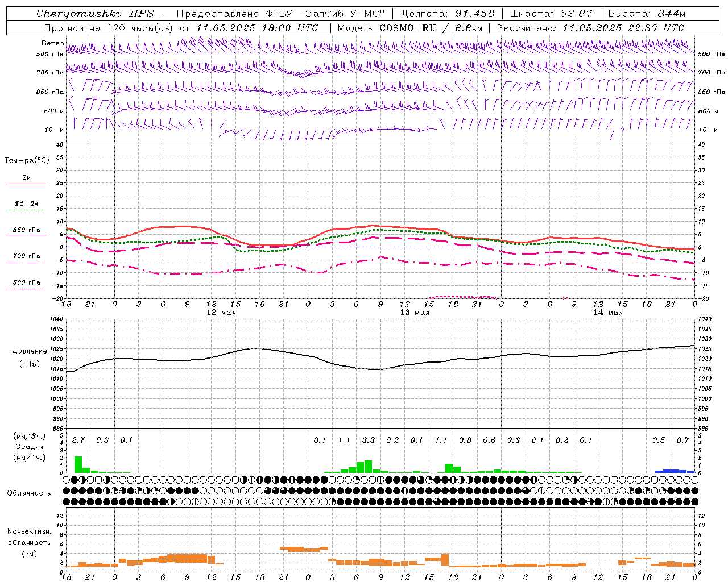Click the latitude value 'Широта: 52.87'
The width and height of the screenshot is (728, 582).
coord(551,14)
